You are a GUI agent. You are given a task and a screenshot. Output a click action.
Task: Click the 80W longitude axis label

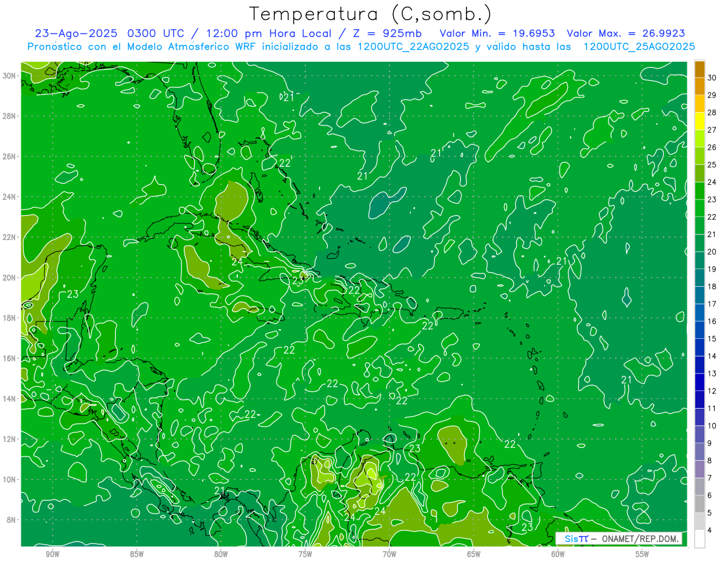click(x=221, y=554)
